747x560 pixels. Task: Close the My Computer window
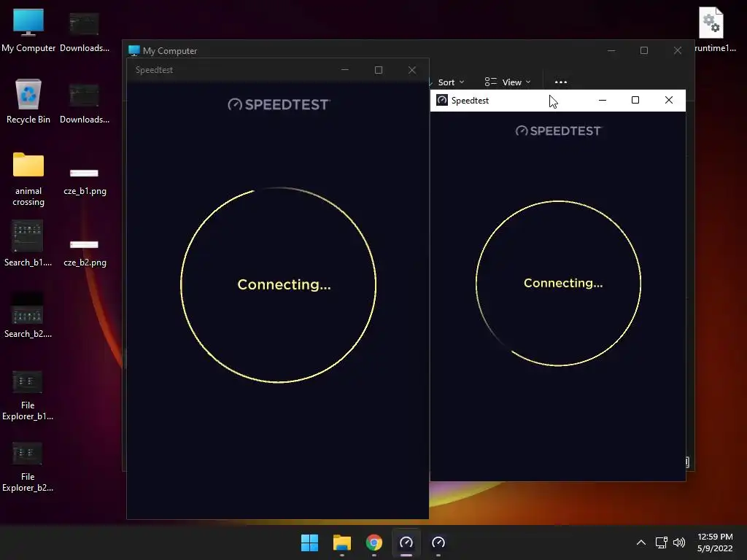(678, 50)
